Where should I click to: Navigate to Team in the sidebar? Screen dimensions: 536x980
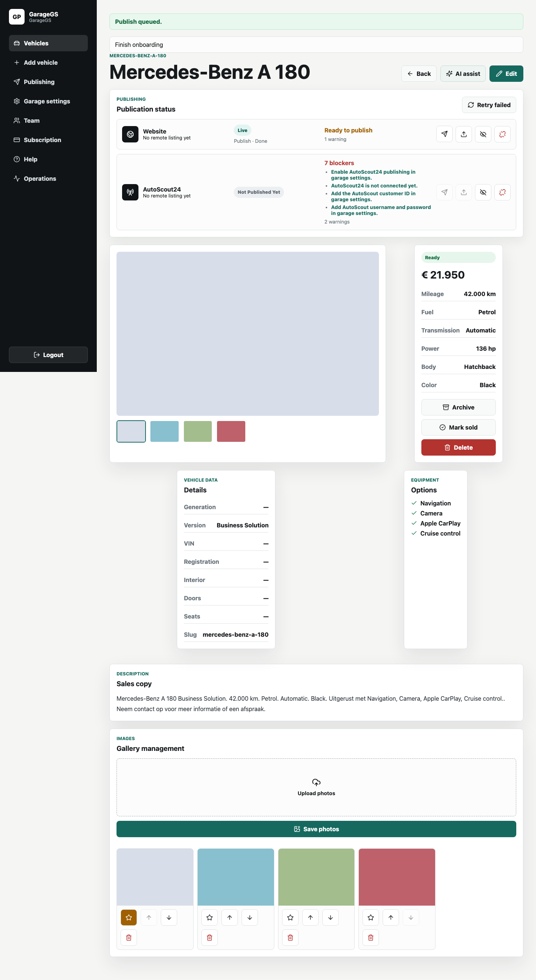(x=48, y=121)
